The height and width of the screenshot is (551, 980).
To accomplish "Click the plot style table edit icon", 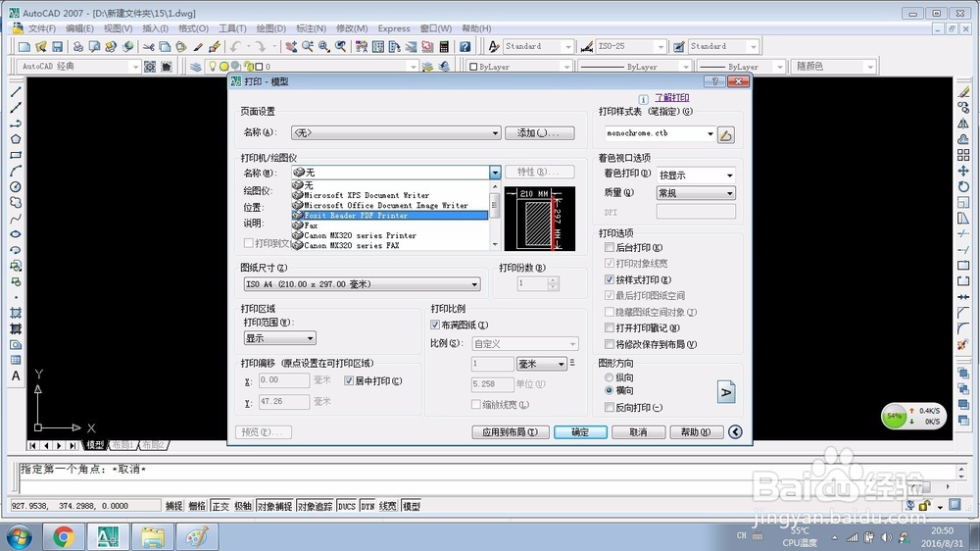I will (725, 134).
